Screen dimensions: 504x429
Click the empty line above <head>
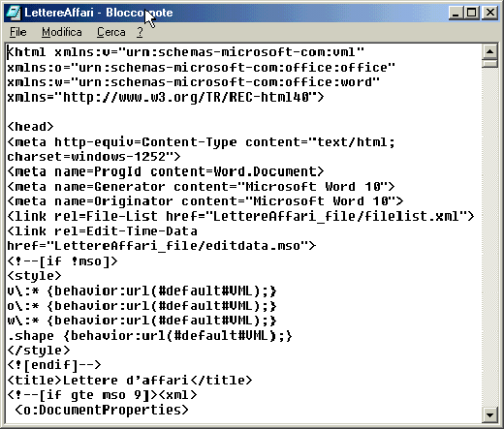242,111
